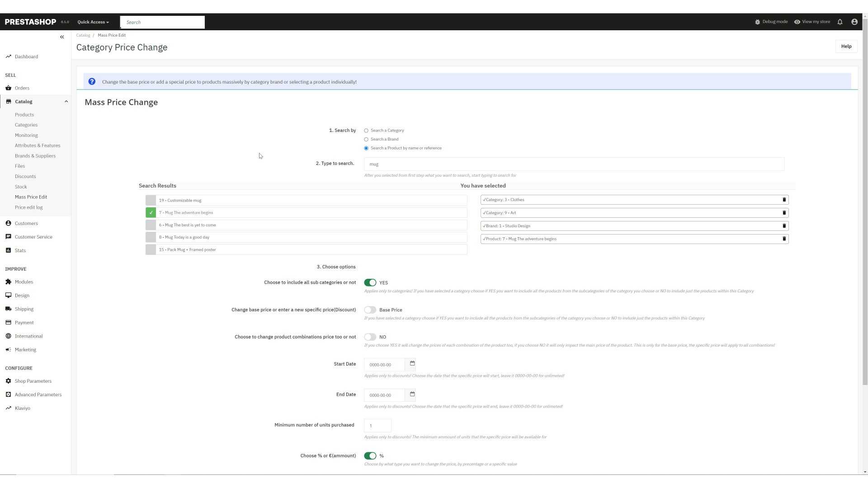
Task: Open Price edit log in sidebar
Action: tap(28, 207)
